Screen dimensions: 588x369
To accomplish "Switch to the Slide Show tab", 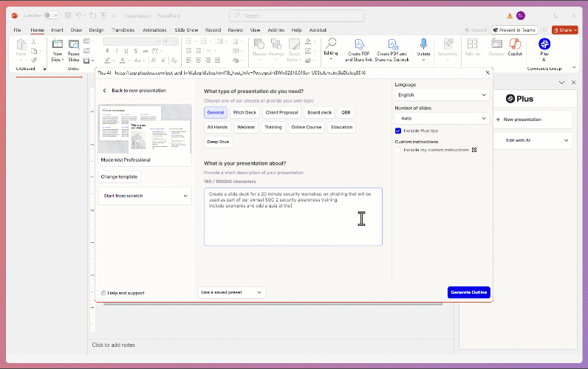I will tap(186, 30).
